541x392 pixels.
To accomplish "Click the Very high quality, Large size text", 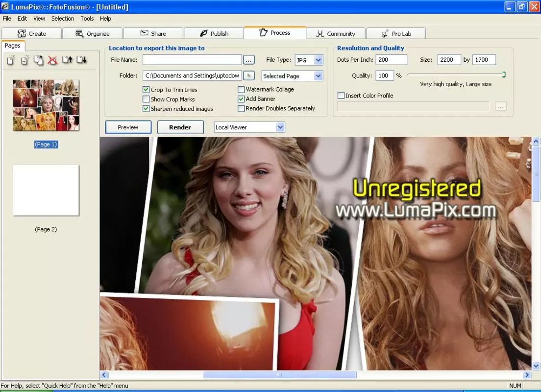I will pyautogui.click(x=456, y=84).
